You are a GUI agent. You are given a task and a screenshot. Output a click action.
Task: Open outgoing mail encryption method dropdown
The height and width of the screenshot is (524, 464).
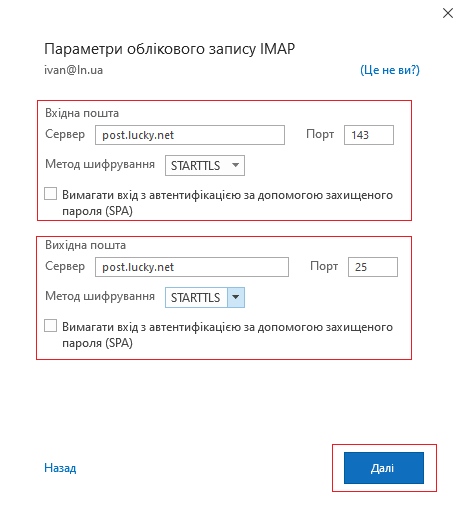pos(205,297)
